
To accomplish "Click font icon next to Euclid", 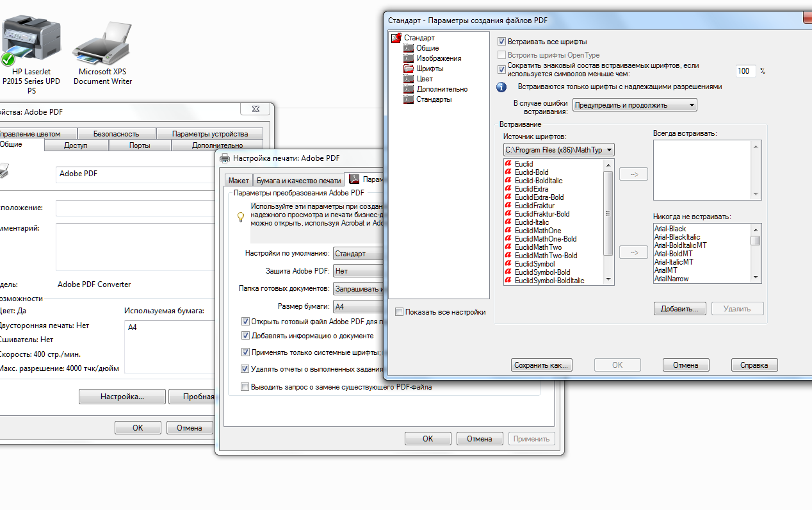I will 508,164.
